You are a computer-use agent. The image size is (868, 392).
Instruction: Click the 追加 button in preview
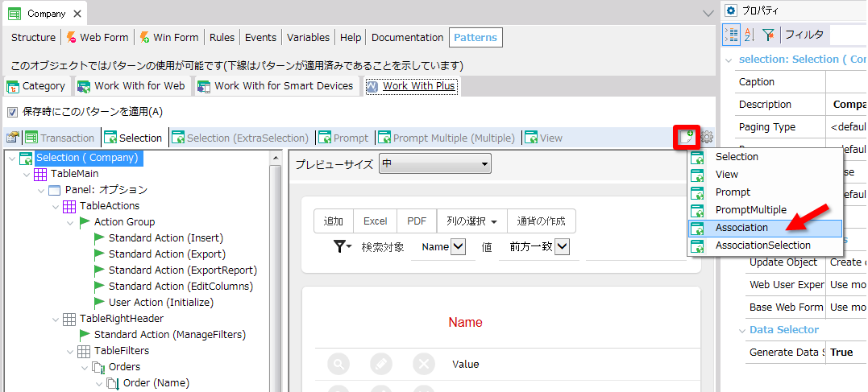click(x=333, y=221)
